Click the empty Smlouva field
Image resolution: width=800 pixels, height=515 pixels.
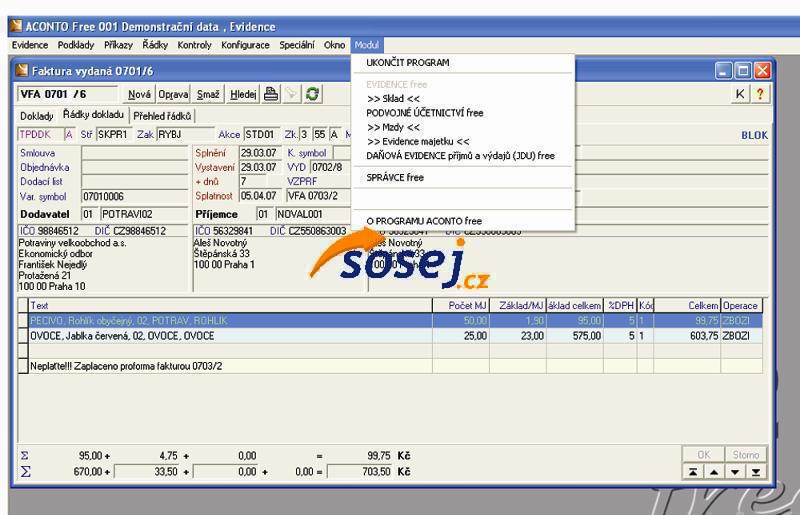(x=135, y=153)
